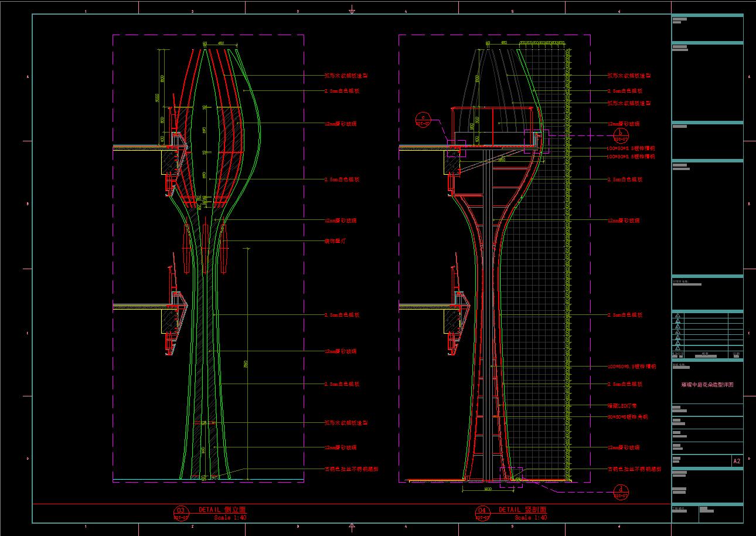This screenshot has width=756, height=536.
Task: Click the topmost revision triangle in title block
Action: (x=677, y=316)
